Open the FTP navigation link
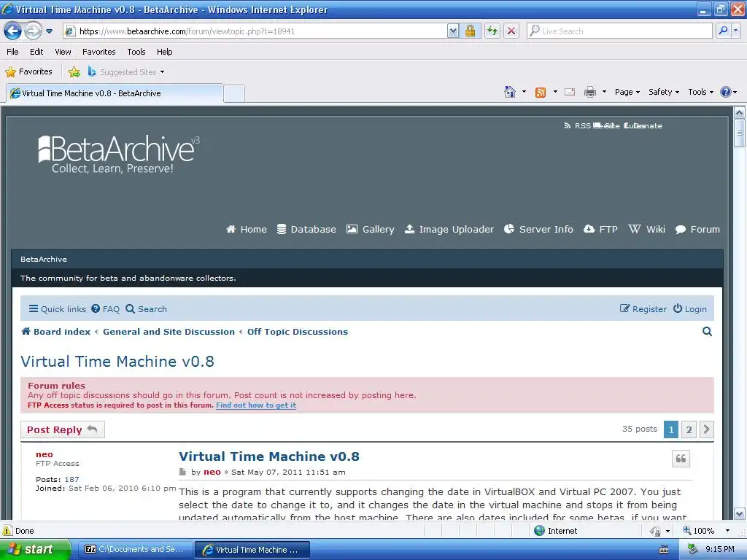The height and width of the screenshot is (560, 747). coord(600,230)
